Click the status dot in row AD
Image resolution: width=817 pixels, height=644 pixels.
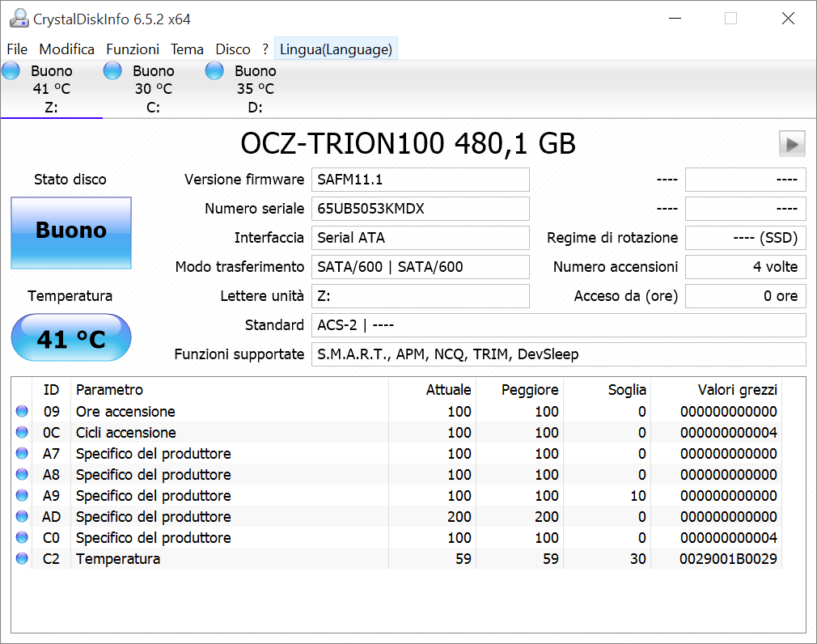[x=22, y=516]
